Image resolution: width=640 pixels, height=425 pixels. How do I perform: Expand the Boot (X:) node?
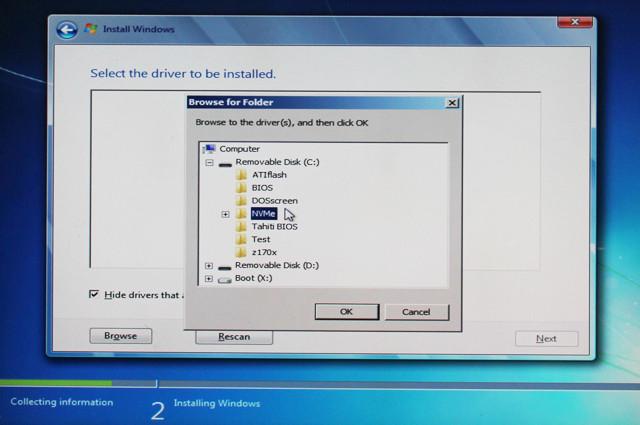coord(209,279)
